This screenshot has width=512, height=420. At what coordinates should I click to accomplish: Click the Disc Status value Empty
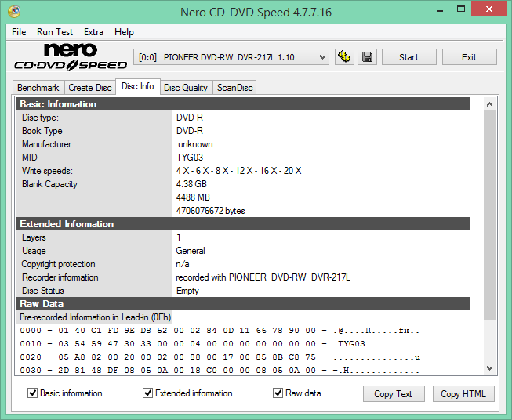pos(187,291)
